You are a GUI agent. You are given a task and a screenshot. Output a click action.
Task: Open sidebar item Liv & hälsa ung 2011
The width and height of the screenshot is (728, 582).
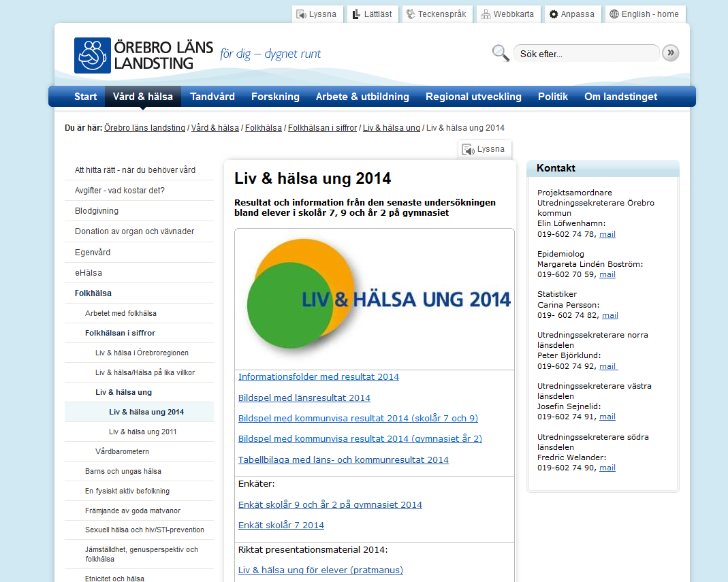[140, 432]
